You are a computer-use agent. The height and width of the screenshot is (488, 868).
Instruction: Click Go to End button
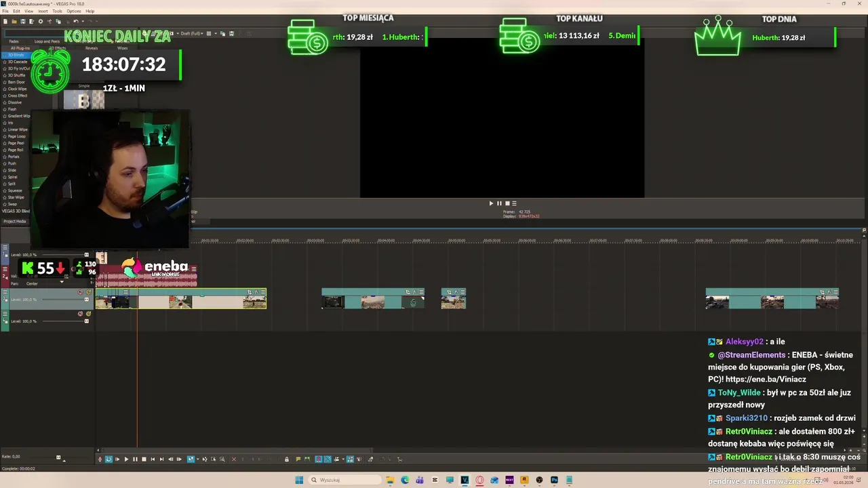click(161, 459)
